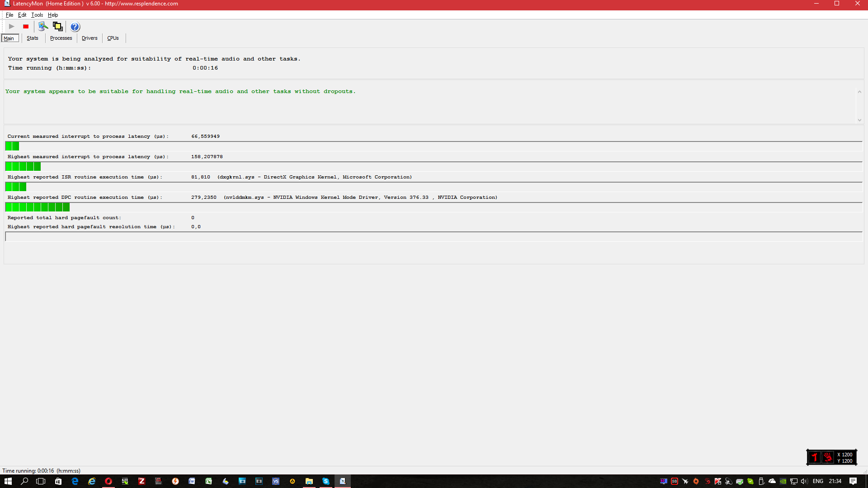Switch to the Stats tab
Viewport: 868px width, 488px height.
33,38
